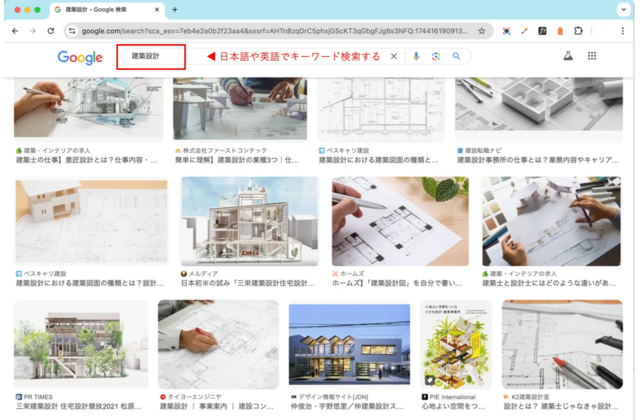Click the browser back arrow
The width and height of the screenshot is (640, 420).
tap(15, 31)
